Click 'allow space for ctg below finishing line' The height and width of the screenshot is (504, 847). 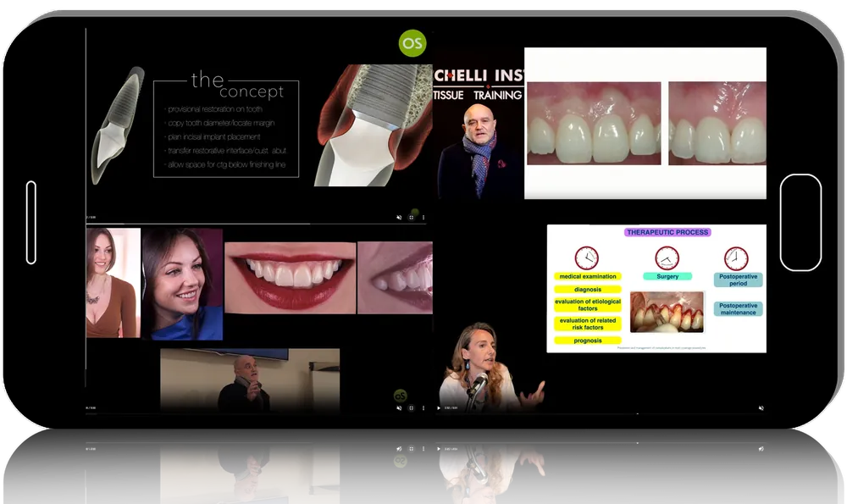point(225,165)
